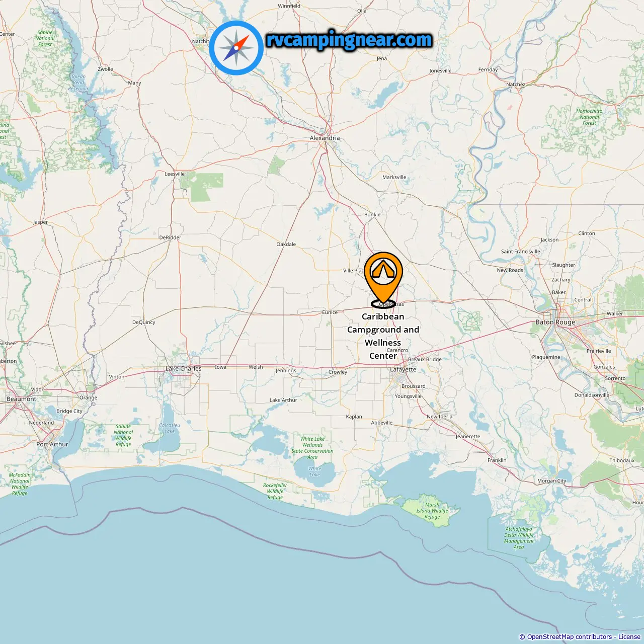Click the Marsh Island Wildlife Refuge area
The width and height of the screenshot is (644, 644).
pos(432,511)
